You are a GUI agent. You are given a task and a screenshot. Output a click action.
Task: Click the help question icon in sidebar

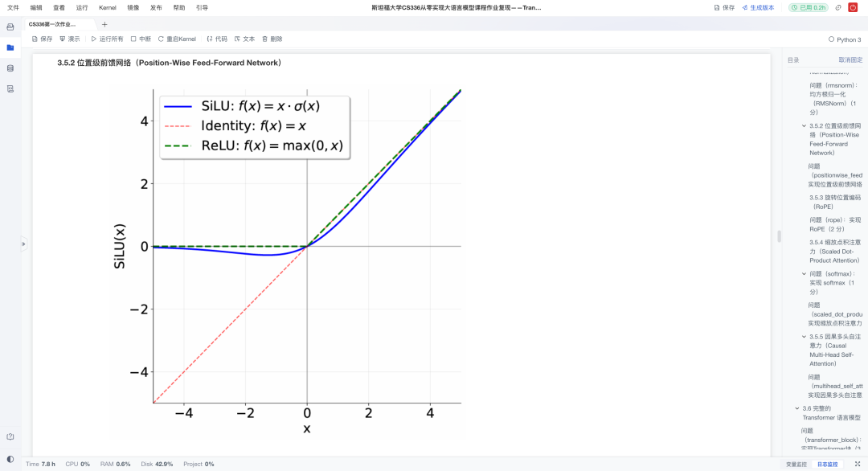pyautogui.click(x=10, y=436)
